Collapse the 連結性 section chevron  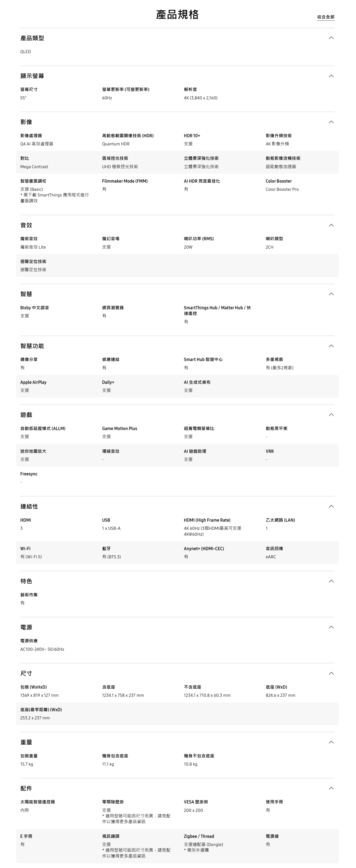click(331, 506)
